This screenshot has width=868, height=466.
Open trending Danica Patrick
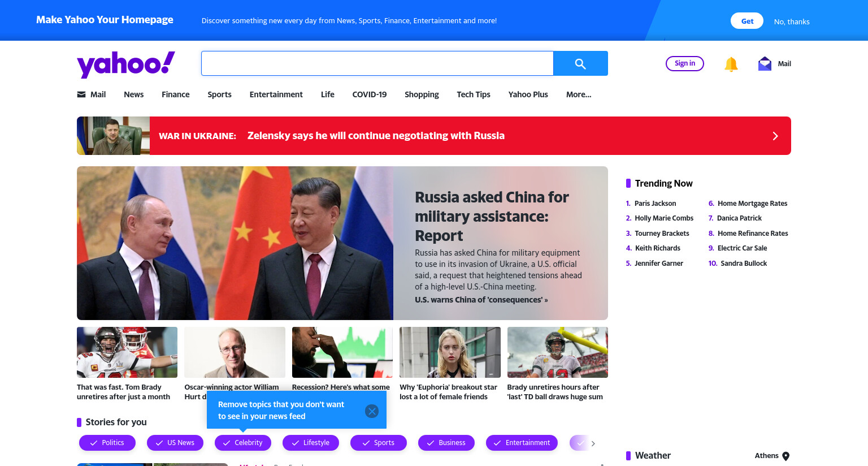pos(739,218)
